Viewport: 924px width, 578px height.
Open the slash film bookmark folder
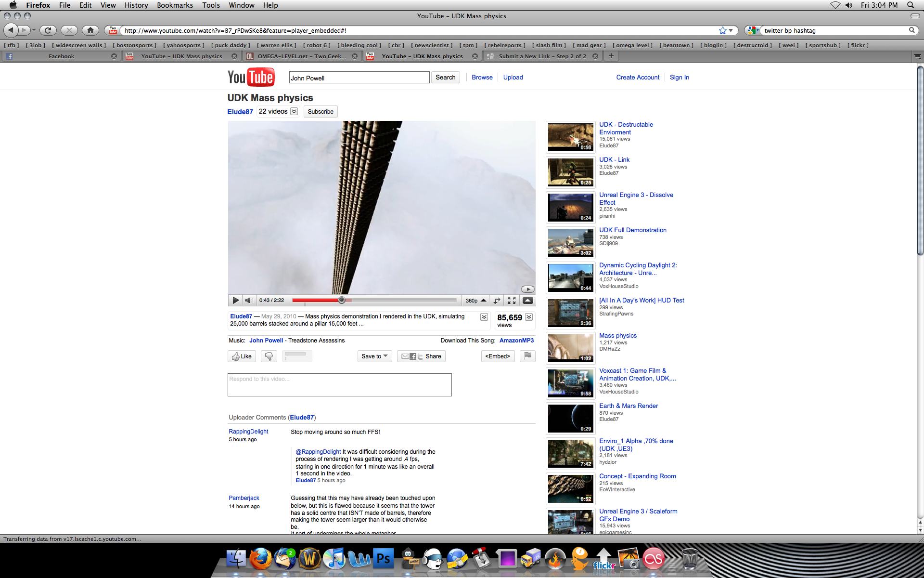click(549, 45)
